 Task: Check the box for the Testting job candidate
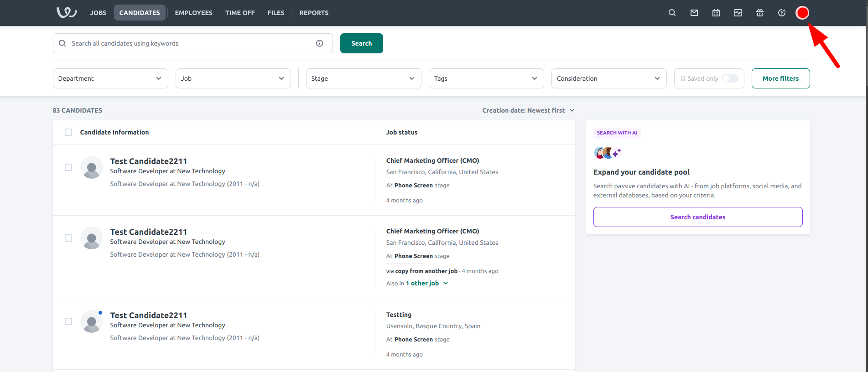tap(68, 321)
